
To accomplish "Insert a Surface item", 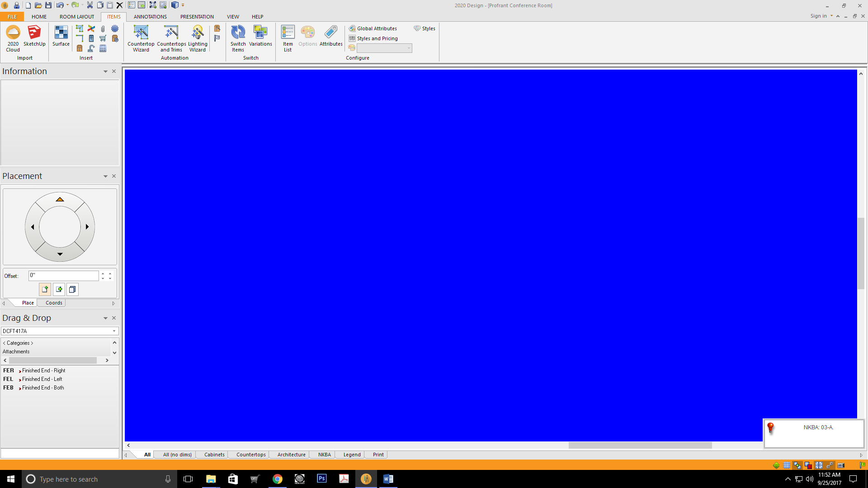I will point(61,36).
